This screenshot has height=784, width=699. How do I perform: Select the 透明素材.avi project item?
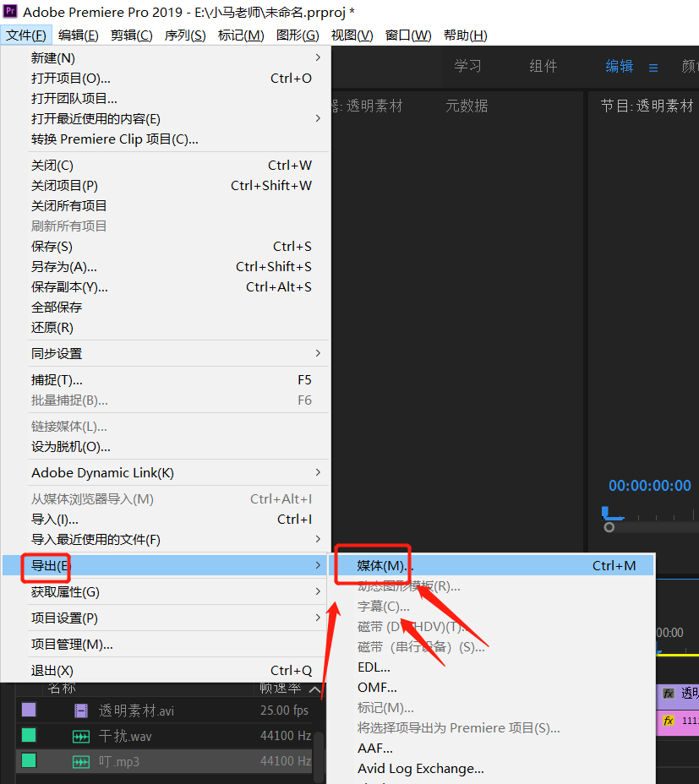136,710
